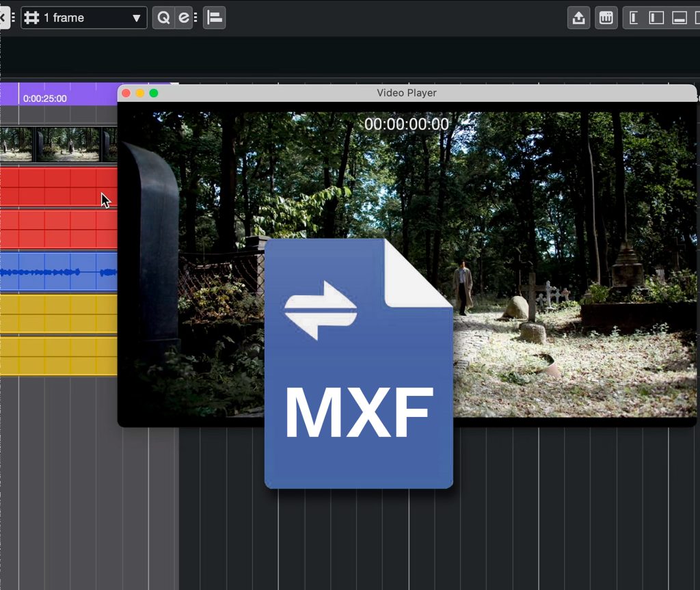
Task: Click the align-left bars toolbar icon
Action: (x=215, y=18)
